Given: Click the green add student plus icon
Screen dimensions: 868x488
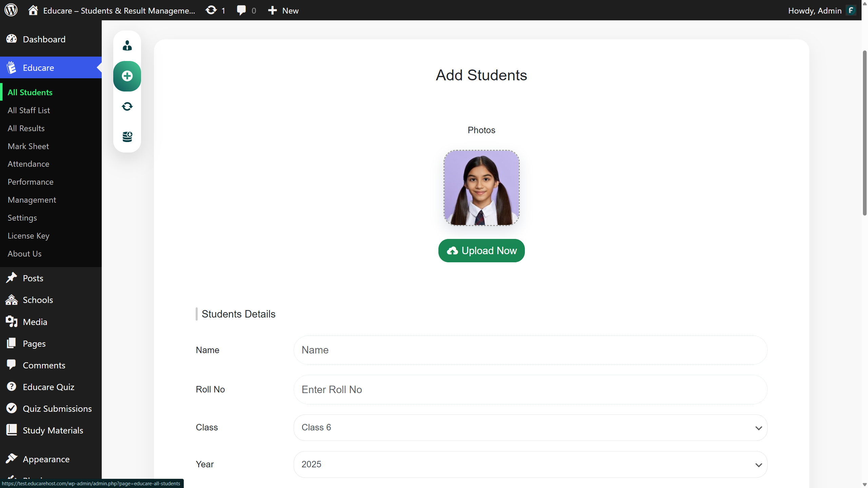Looking at the screenshot, I should 127,76.
